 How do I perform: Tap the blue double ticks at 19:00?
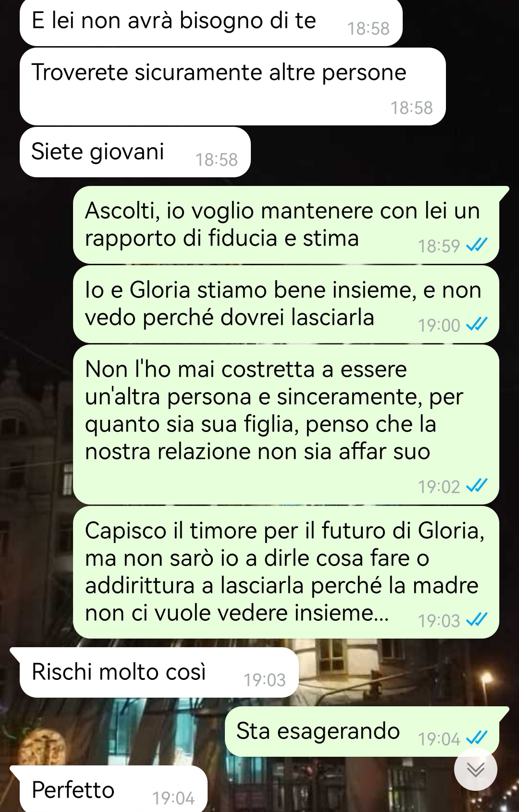[477, 325]
